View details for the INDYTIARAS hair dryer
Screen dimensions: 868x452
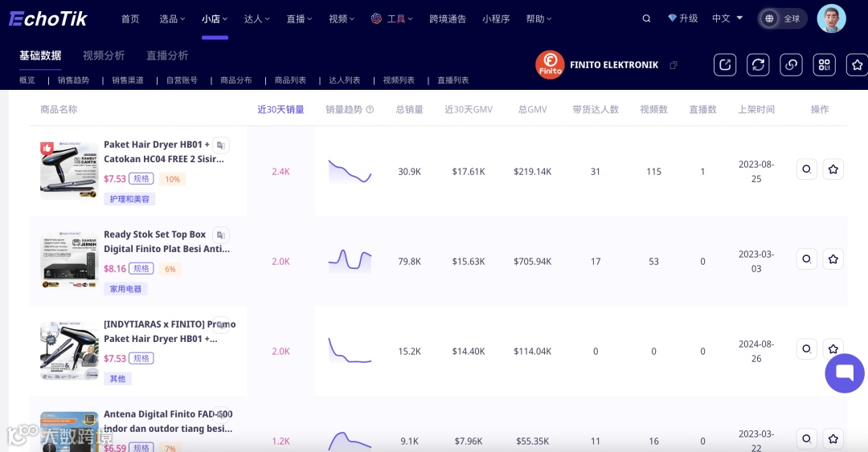pos(807,349)
